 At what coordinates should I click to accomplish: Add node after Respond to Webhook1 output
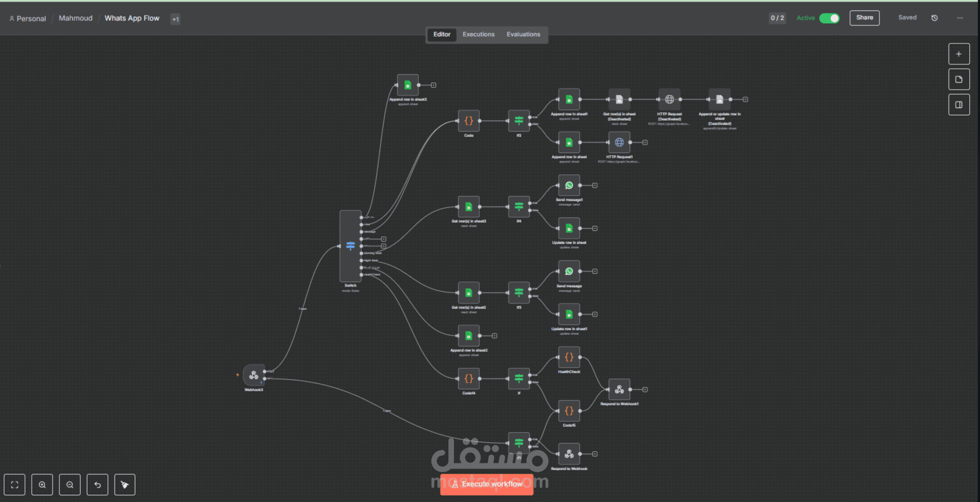pos(645,389)
